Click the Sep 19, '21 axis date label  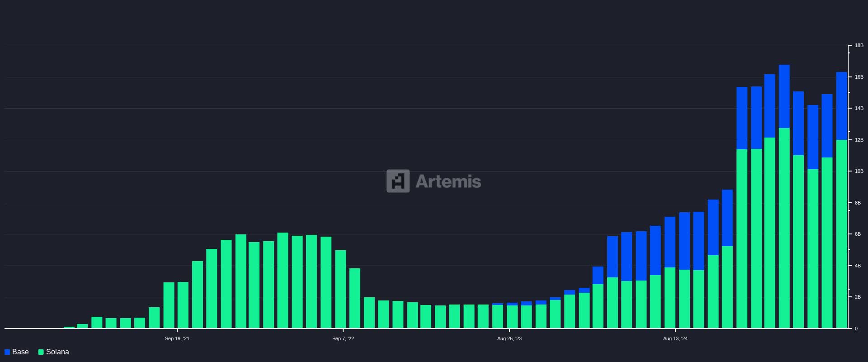point(177,338)
